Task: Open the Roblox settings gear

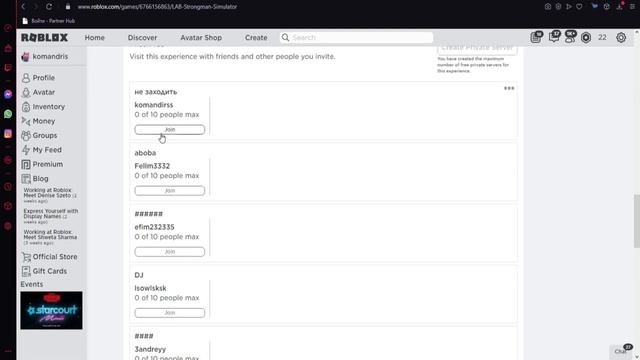Action: pos(621,38)
